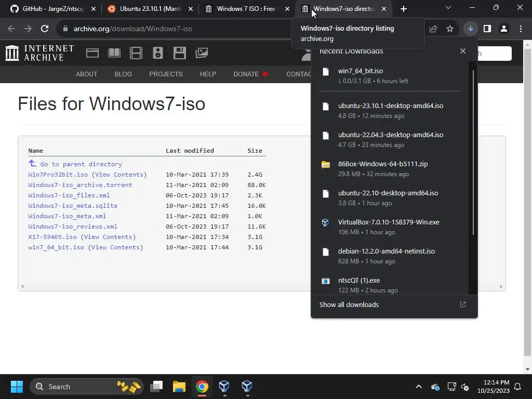Viewport: 532px width, 399px height.
Task: Click downloads popup scrollbar
Action: (x=473, y=152)
